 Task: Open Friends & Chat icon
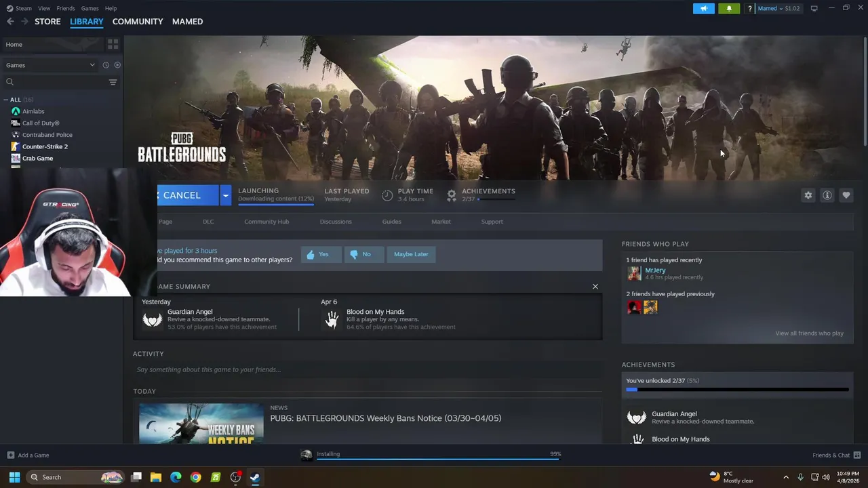coord(856,455)
